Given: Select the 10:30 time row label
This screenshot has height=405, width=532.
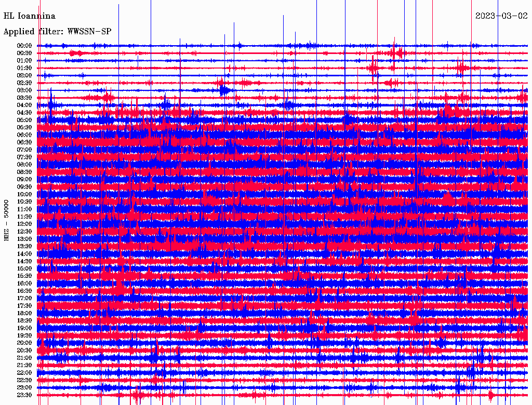Looking at the screenshot, I should (x=24, y=202).
